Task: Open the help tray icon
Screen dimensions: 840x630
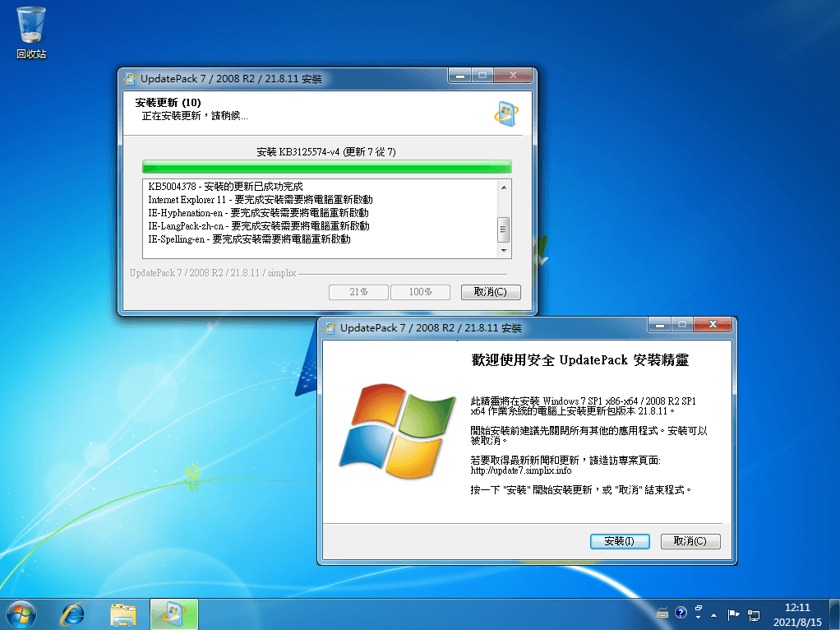Action: click(681, 613)
